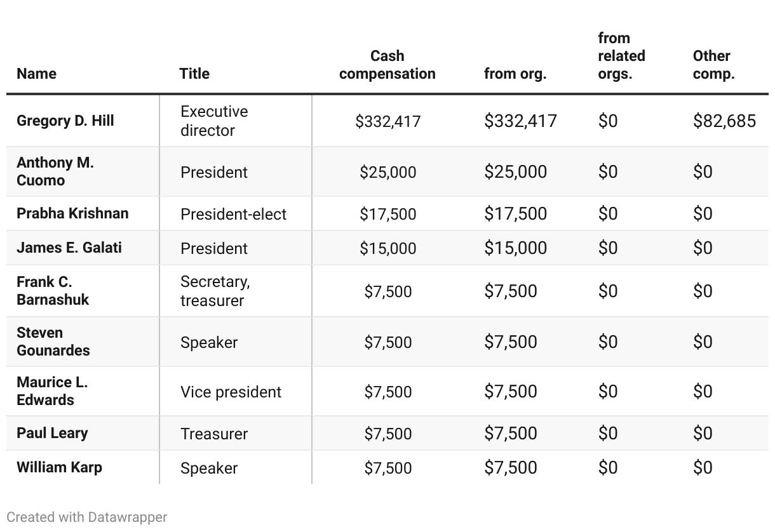775x532 pixels.
Task: Click the Paul Leary name cell
Action: coord(52,433)
